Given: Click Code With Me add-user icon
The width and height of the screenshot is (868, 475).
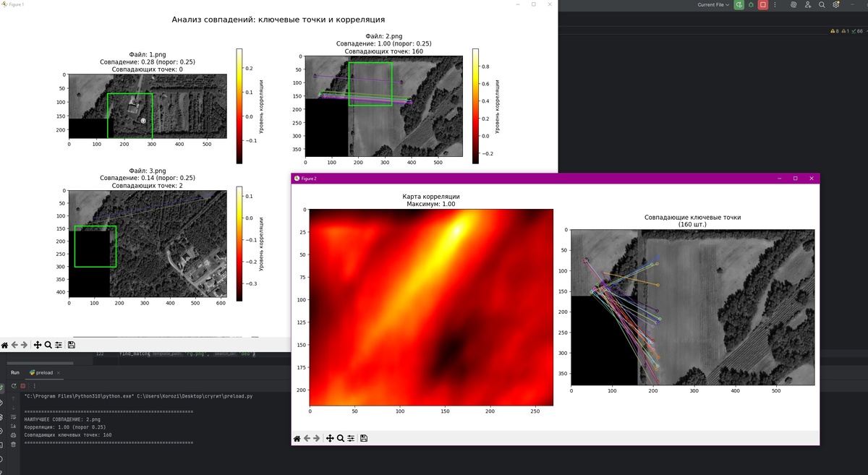Looking at the screenshot, I should [x=808, y=4].
